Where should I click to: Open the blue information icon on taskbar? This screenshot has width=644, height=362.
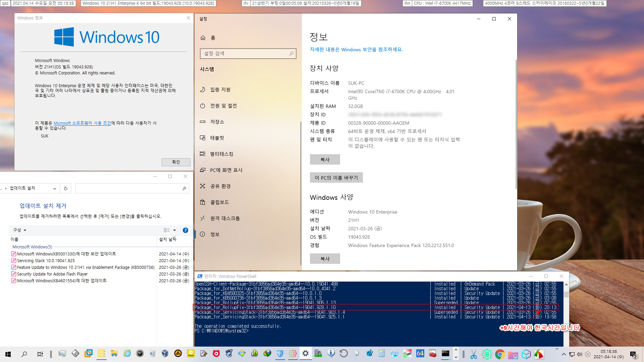331,353
